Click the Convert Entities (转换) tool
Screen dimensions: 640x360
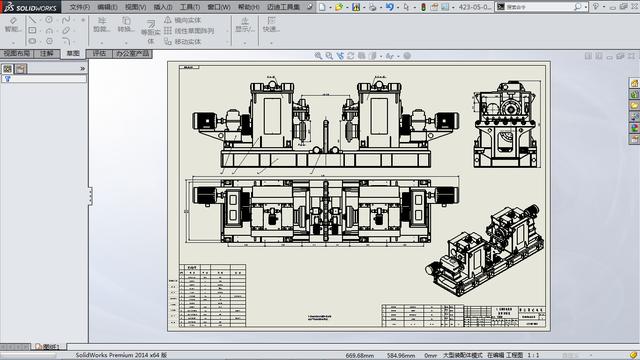[126, 24]
